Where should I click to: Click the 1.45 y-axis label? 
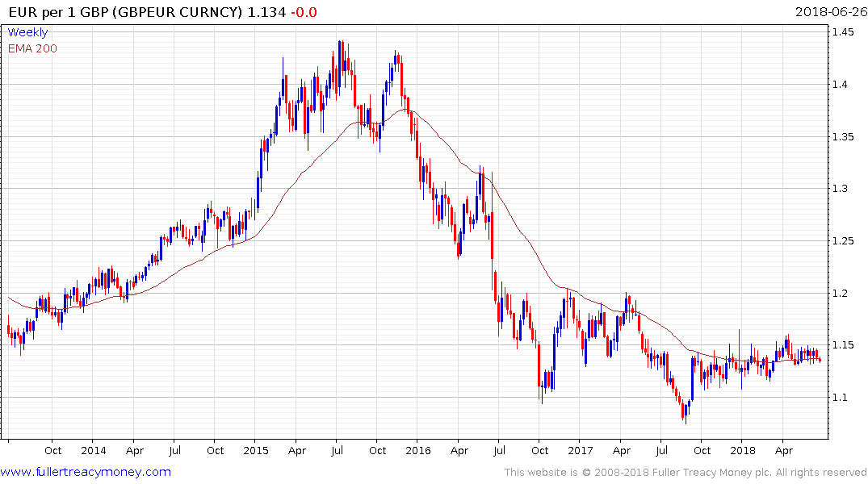click(x=843, y=32)
